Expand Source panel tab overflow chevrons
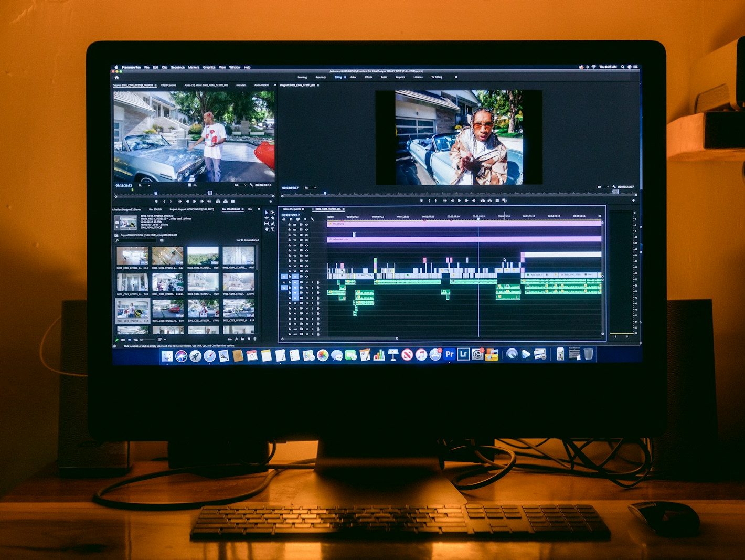Viewport: 745px width, 560px height. (x=275, y=85)
